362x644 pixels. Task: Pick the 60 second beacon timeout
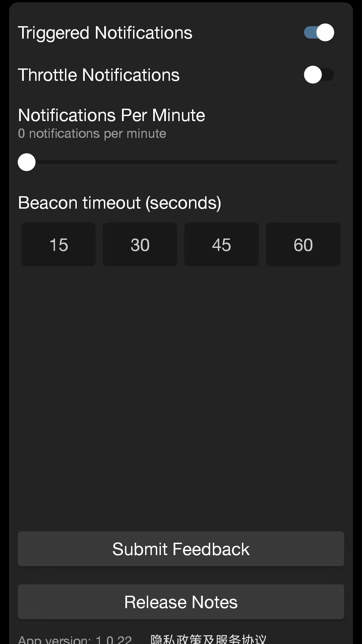(303, 245)
